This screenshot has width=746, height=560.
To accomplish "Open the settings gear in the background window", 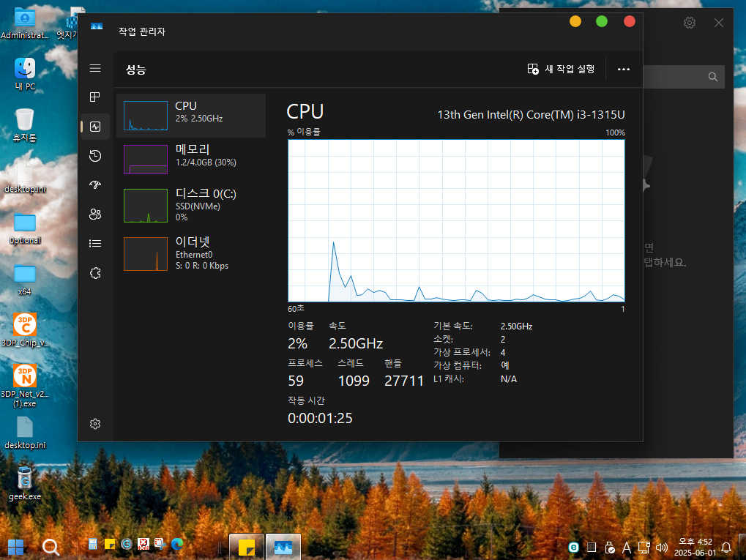I will [x=690, y=23].
